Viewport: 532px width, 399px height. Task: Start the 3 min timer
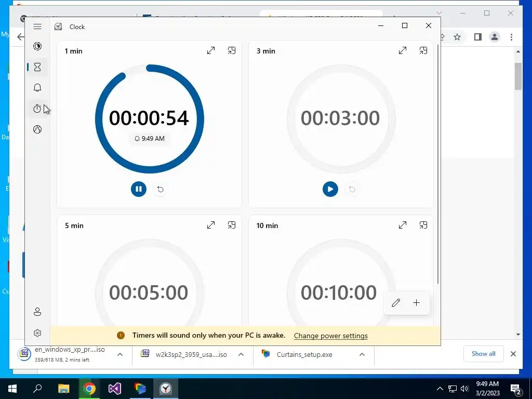[x=330, y=189]
